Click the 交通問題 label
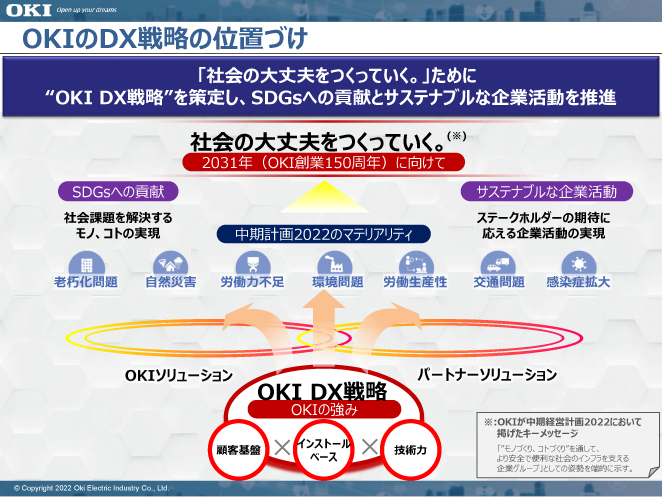The width and height of the screenshot is (662, 497). coord(499,282)
